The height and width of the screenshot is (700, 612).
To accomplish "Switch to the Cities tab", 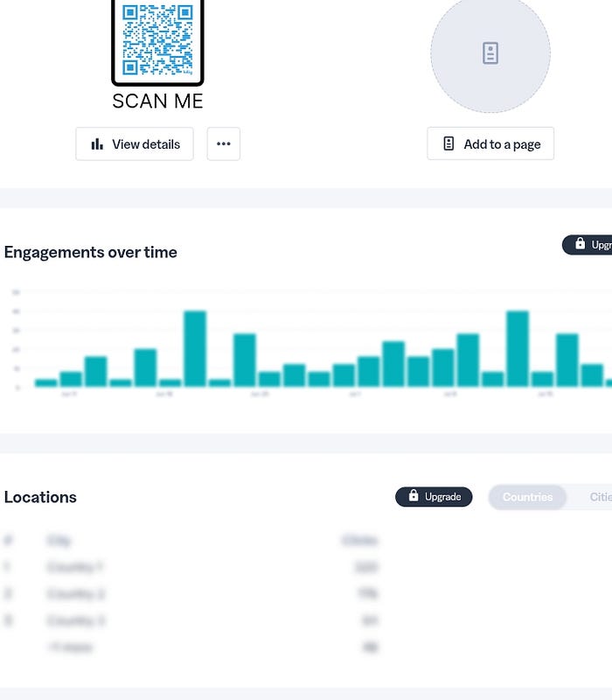I will [x=601, y=497].
